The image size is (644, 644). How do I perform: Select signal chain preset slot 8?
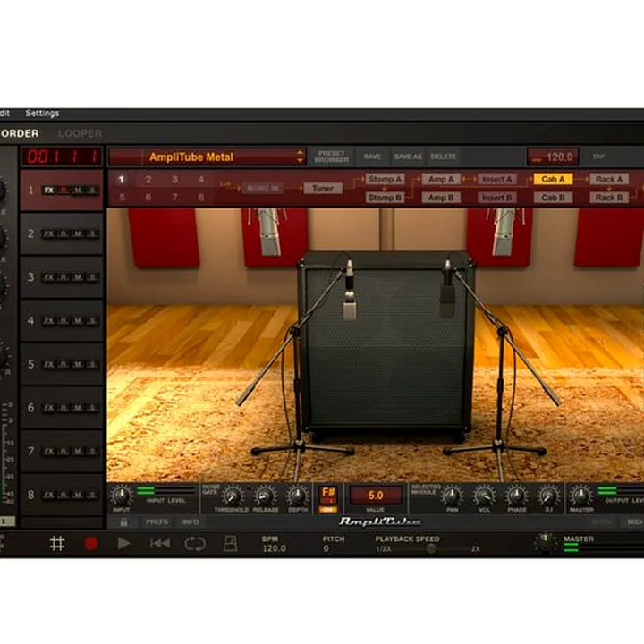click(x=201, y=198)
